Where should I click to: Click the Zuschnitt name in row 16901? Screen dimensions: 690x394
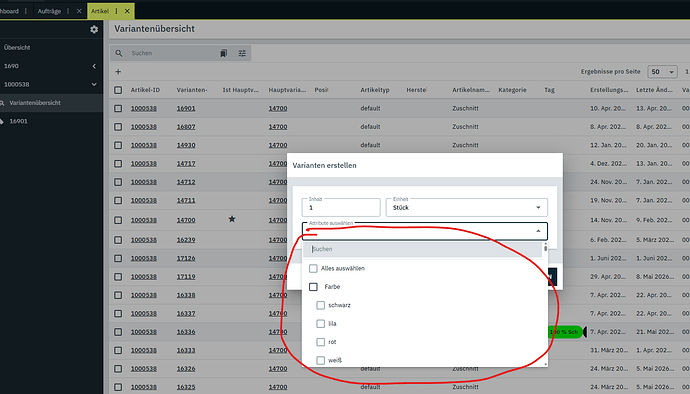pyautogui.click(x=465, y=108)
